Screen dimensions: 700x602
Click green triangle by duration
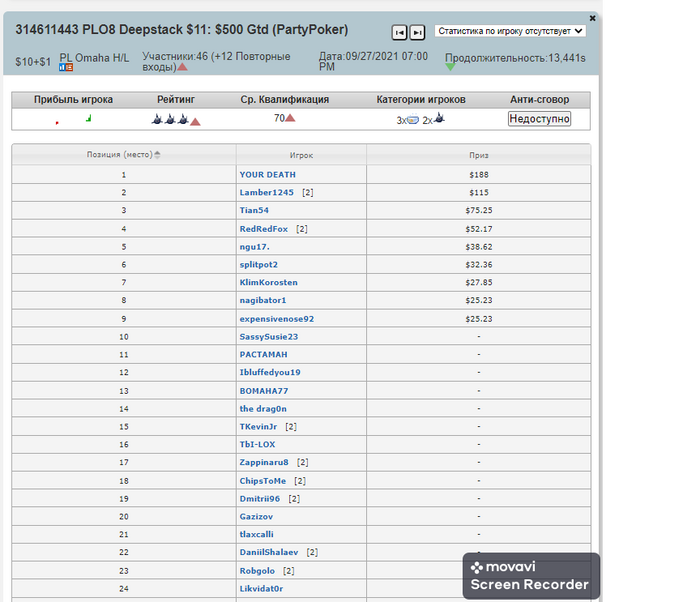pos(450,67)
